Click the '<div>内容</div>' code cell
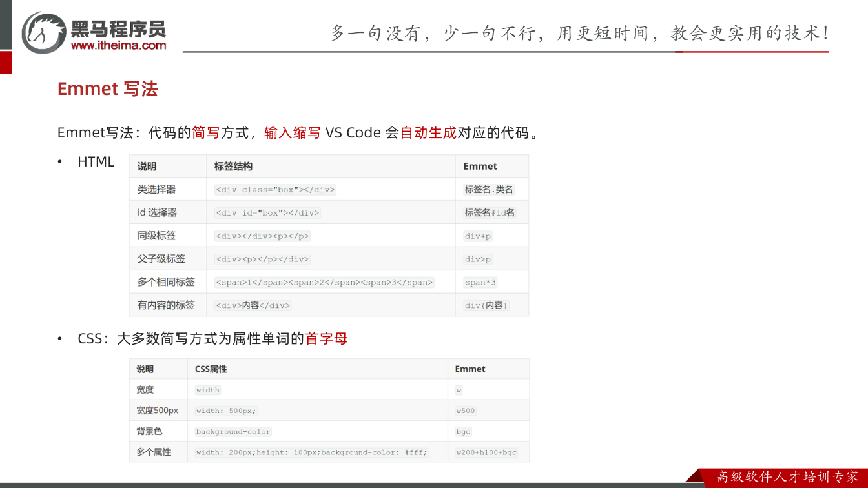This screenshot has width=868, height=488. tap(253, 305)
